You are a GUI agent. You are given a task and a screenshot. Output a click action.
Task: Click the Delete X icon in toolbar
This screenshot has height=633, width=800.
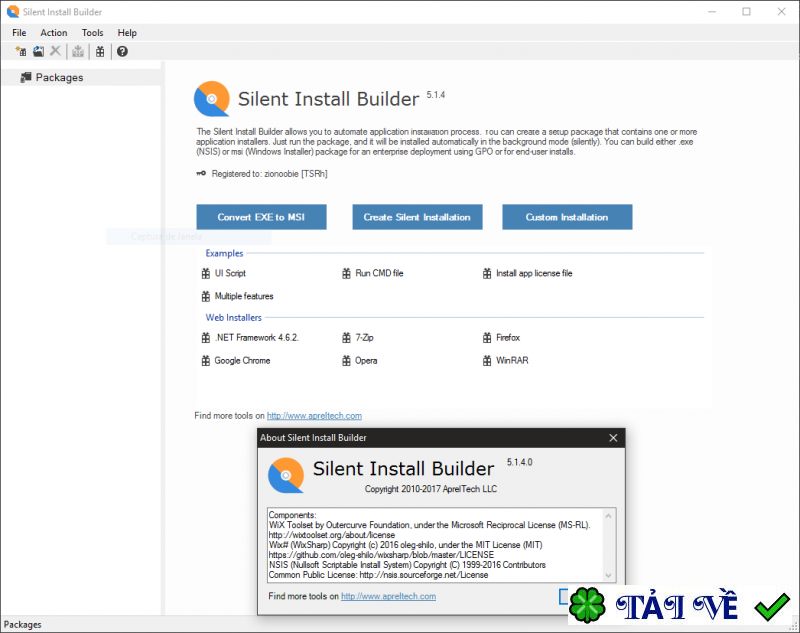point(56,51)
